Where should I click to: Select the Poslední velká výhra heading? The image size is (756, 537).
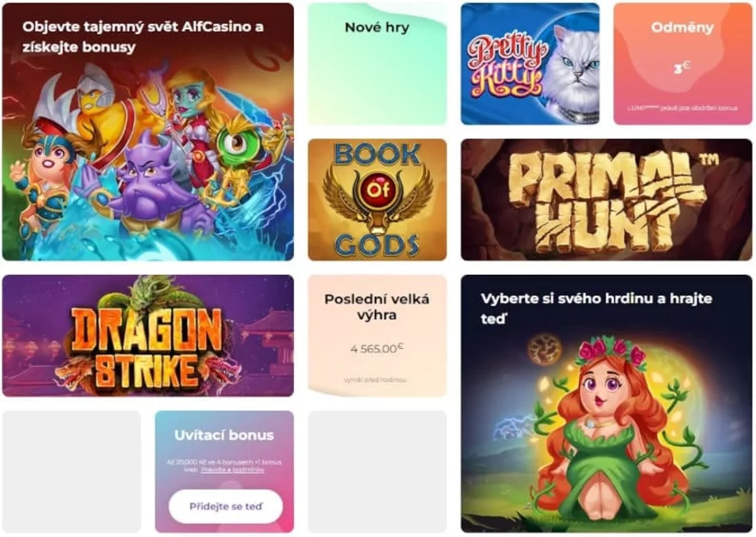(x=376, y=307)
